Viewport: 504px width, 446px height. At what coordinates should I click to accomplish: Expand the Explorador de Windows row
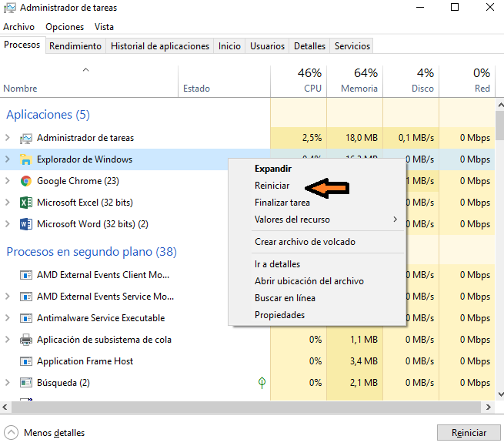pyautogui.click(x=8, y=159)
